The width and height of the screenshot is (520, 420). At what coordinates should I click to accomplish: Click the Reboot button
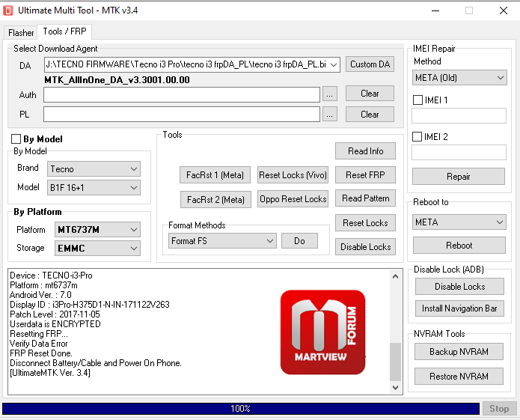[x=459, y=246]
